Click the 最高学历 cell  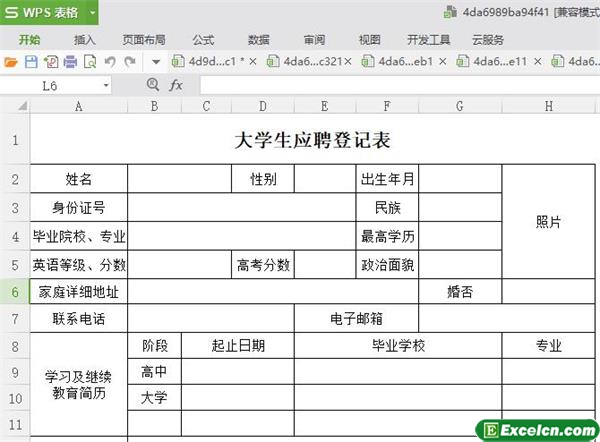[x=387, y=236]
